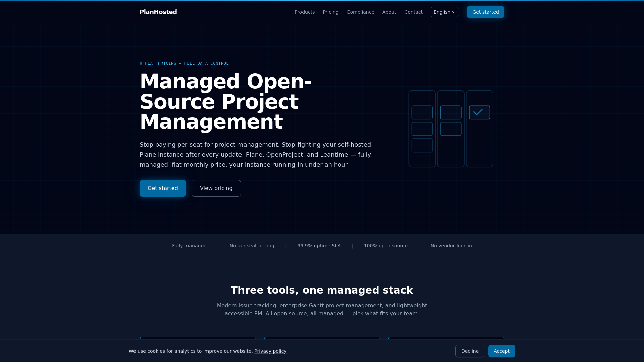Go to the Pricing page link

tap(331, 12)
